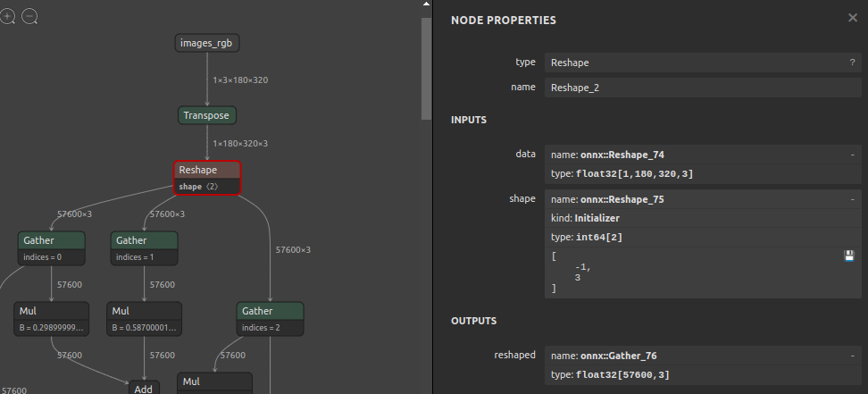Image resolution: width=868 pixels, height=394 pixels.
Task: Select the Gather node with indices = 0
Action: [51, 240]
